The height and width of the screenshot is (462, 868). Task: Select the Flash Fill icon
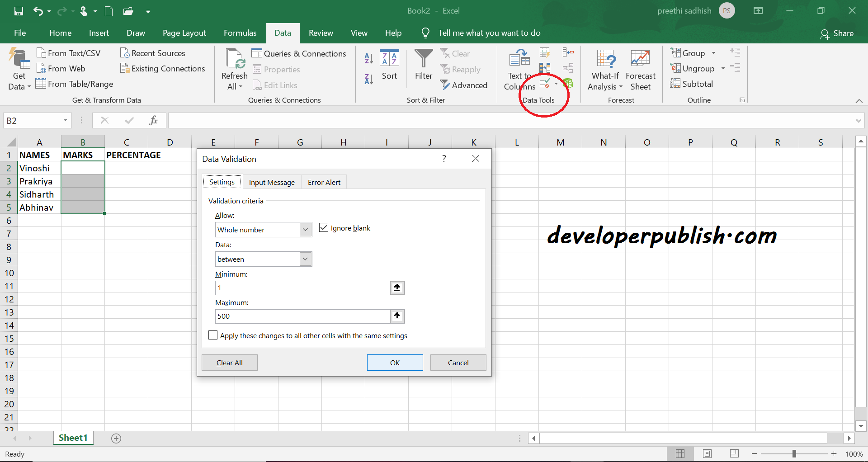tap(545, 52)
